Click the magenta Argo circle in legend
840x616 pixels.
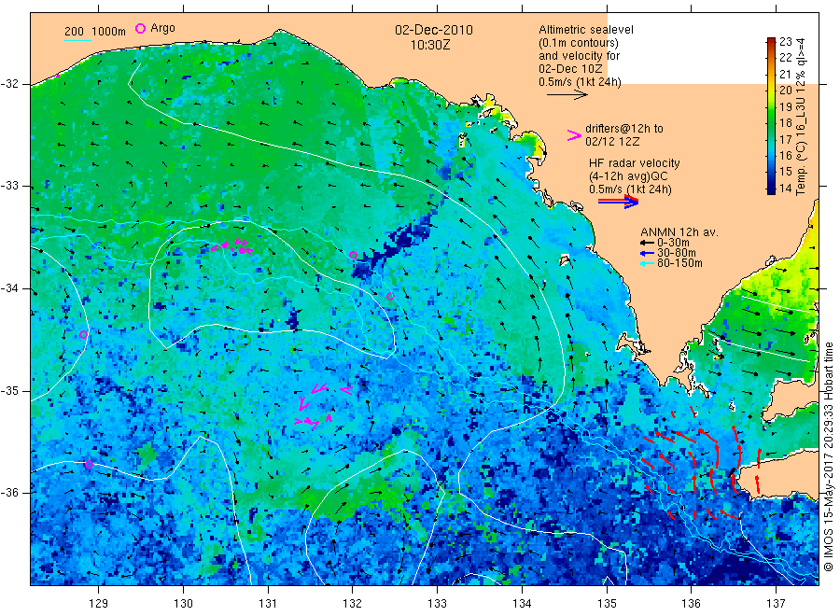click(140, 28)
